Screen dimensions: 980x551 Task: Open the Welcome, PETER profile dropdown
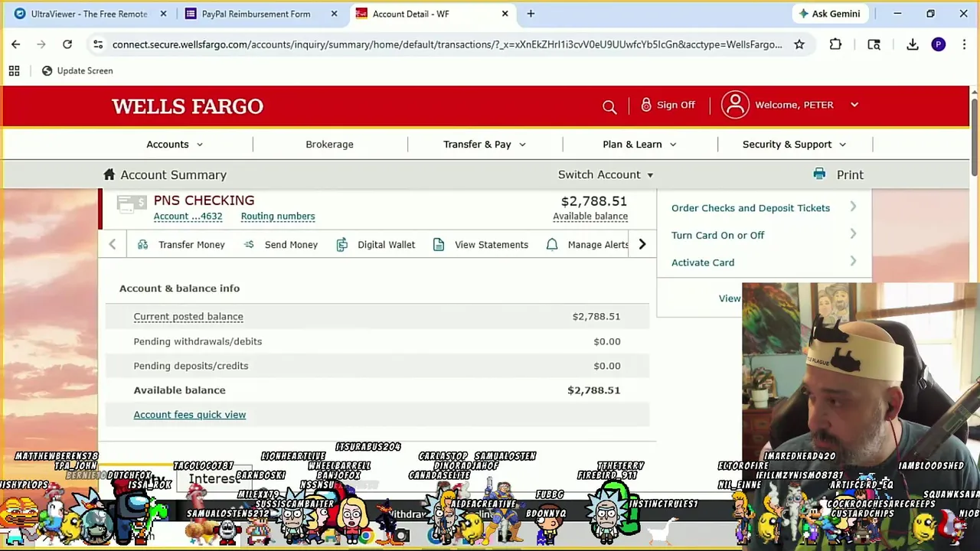(806, 105)
